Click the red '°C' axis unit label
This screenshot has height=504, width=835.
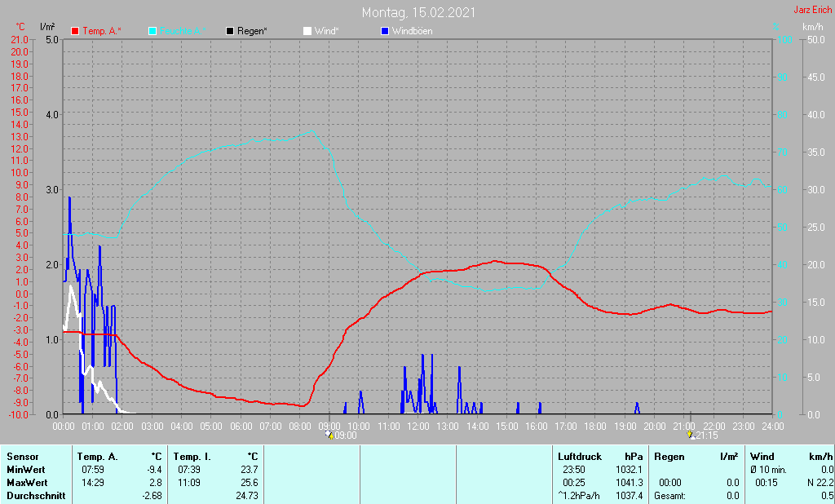(20, 27)
